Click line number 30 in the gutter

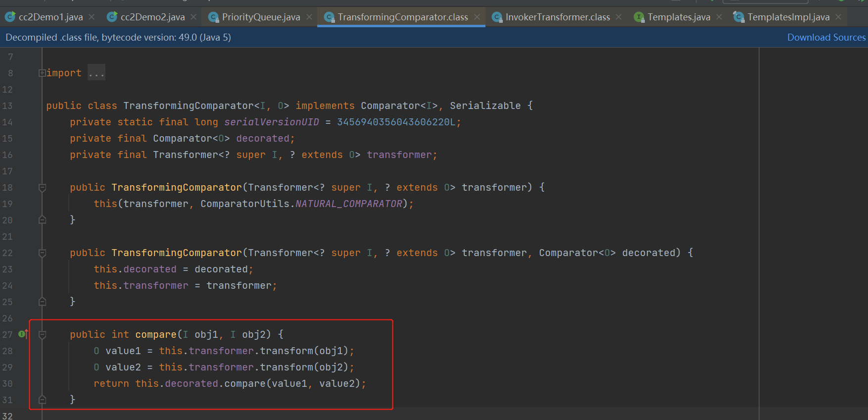(x=7, y=383)
